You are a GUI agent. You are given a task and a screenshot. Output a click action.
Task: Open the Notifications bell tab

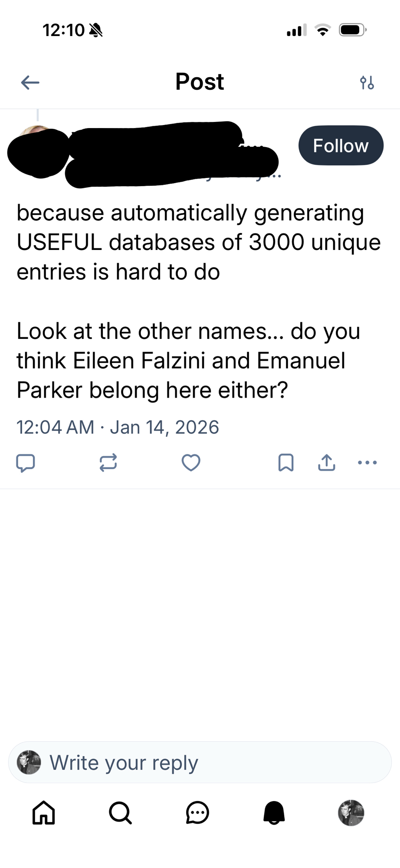point(274,812)
